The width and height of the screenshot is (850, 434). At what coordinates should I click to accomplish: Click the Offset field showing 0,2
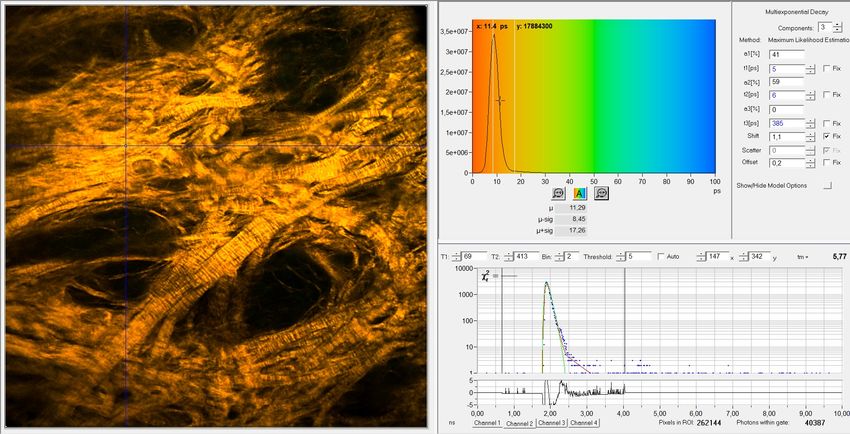pos(787,163)
